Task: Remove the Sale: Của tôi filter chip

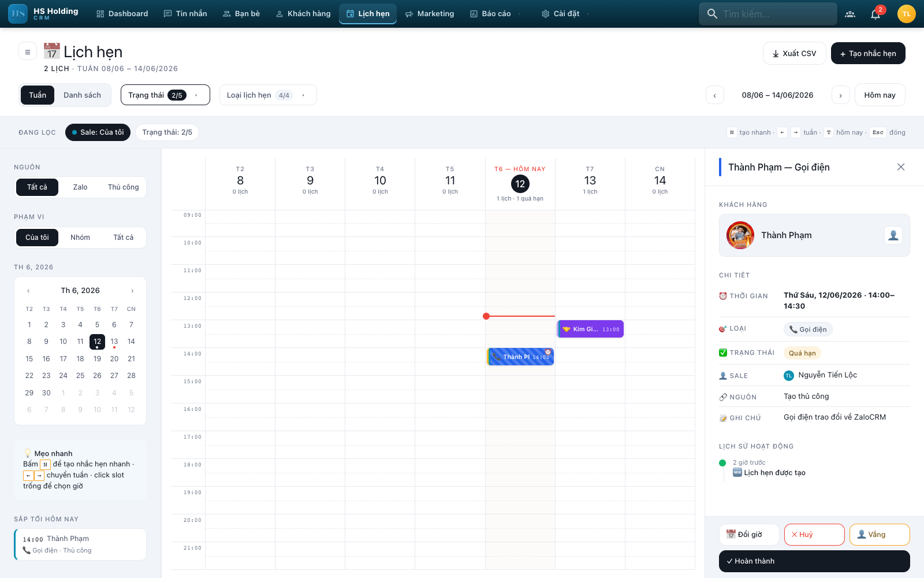Action: pos(98,132)
